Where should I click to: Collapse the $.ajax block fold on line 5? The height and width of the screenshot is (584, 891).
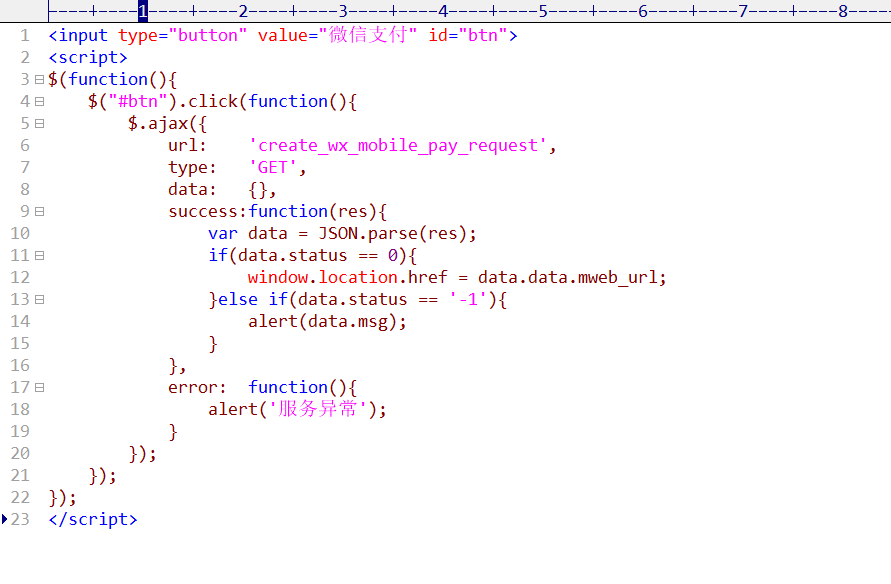39,124
